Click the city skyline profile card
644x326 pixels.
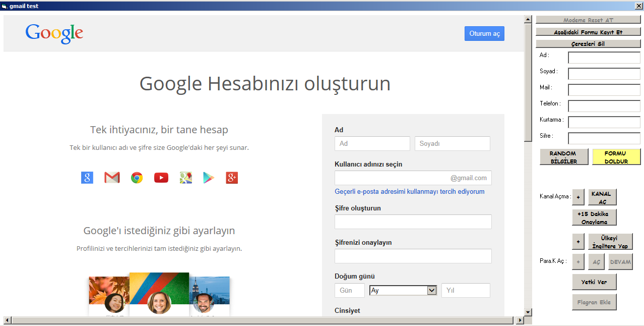click(x=209, y=296)
